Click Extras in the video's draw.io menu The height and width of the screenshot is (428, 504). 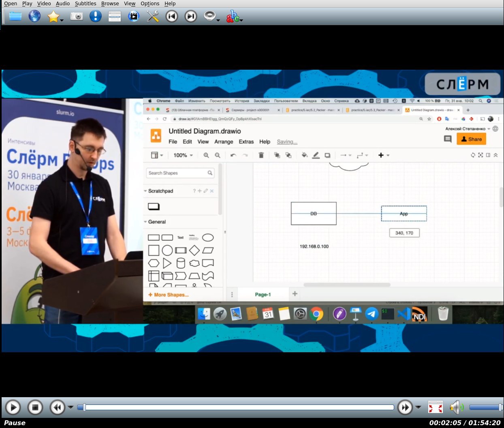[x=246, y=141]
